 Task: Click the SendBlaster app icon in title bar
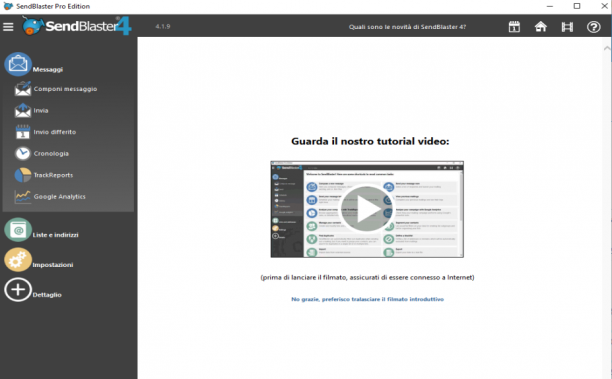8,6
